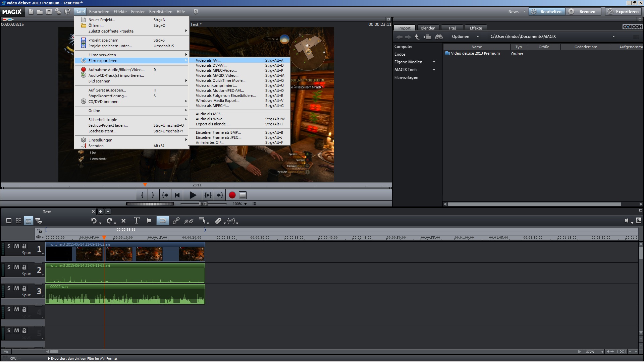The height and width of the screenshot is (362, 644).
Task: Click the red record button
Action: tap(232, 195)
